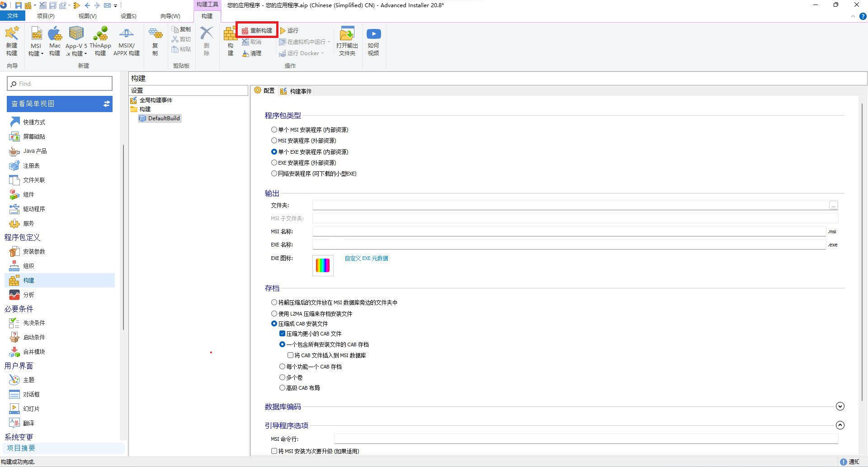Viewport: 868px width, 467px height.
Task: Select 每个功能一个 CAB 存档 radio
Action: click(282, 367)
